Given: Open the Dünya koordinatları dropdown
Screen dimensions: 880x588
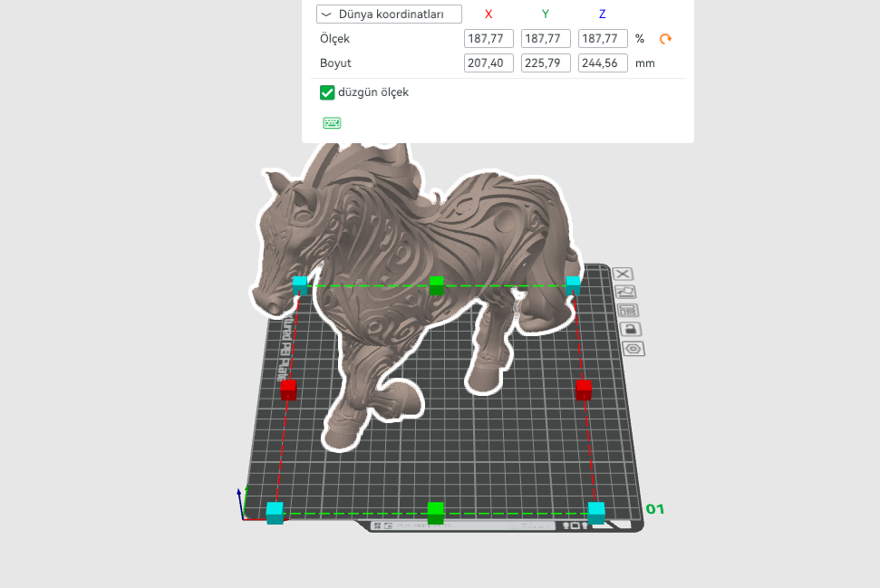Looking at the screenshot, I should coord(389,14).
